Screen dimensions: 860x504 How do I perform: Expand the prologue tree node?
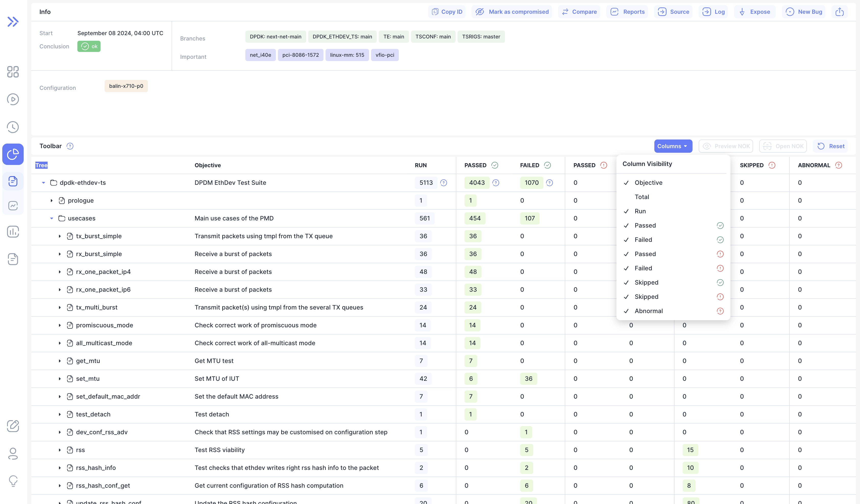(x=51, y=201)
